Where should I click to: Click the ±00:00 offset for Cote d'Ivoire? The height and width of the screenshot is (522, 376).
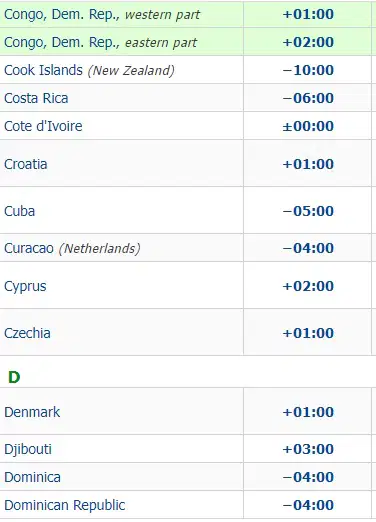(x=308, y=126)
